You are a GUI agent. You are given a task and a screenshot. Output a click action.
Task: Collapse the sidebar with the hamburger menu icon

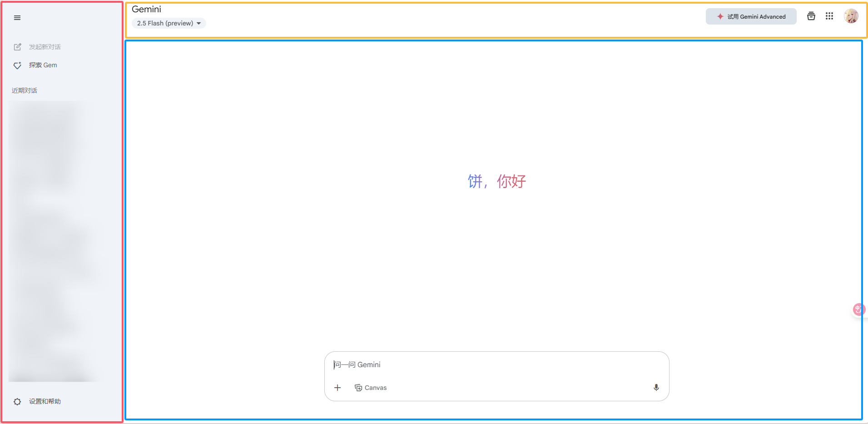click(17, 18)
